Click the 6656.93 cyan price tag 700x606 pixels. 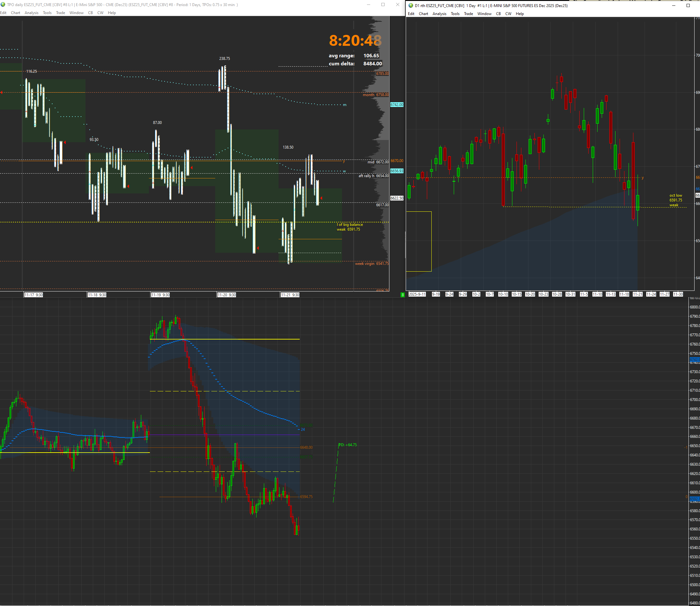click(397, 171)
